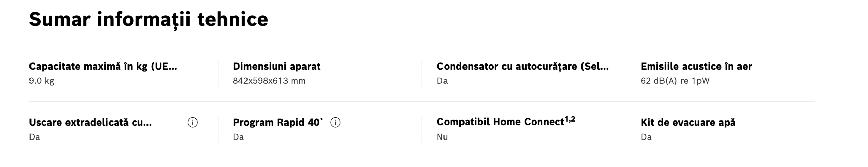
Task: Click the 9.0 kg capacity value
Action: tap(41, 81)
